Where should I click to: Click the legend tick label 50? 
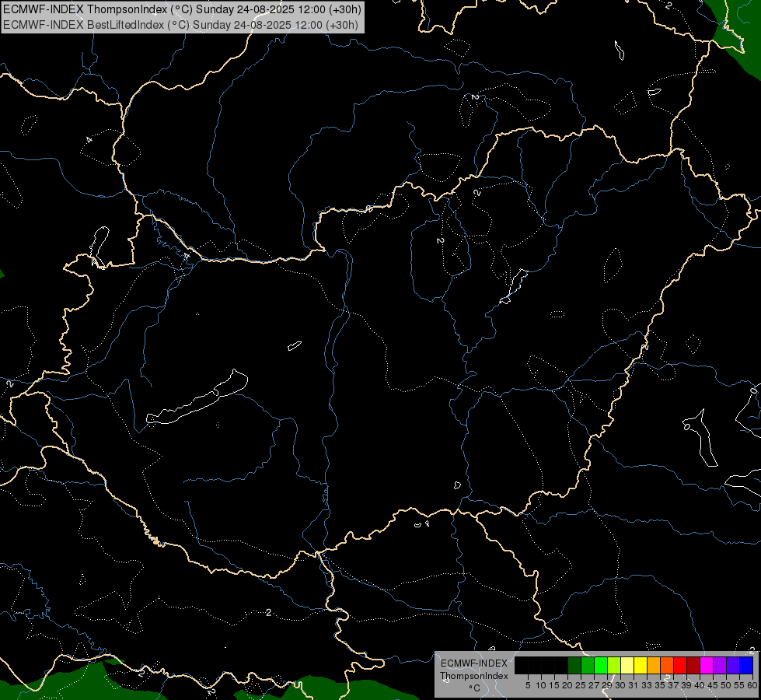[726, 685]
